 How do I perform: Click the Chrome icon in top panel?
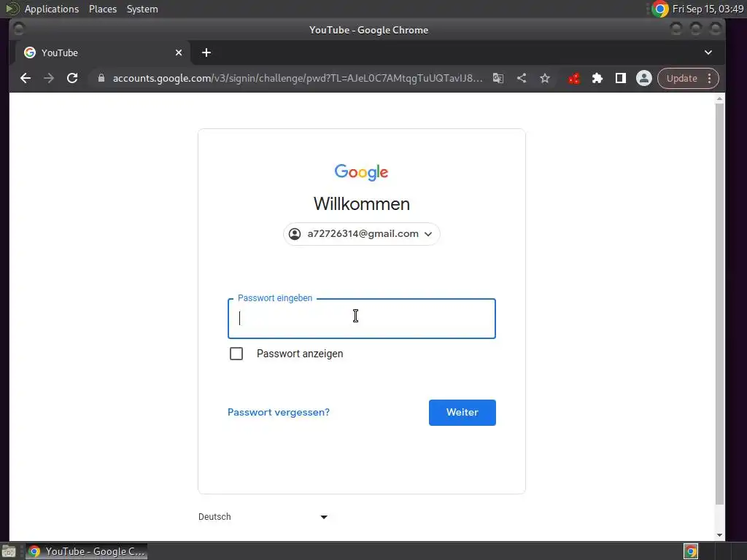pos(660,9)
